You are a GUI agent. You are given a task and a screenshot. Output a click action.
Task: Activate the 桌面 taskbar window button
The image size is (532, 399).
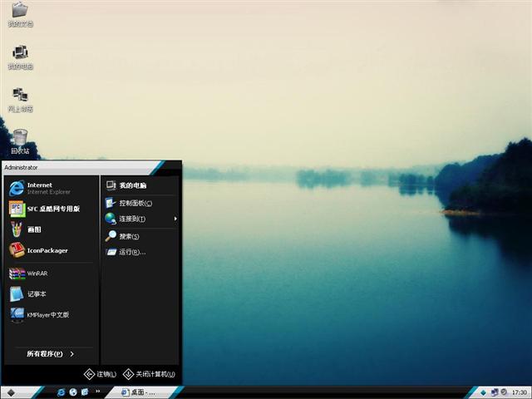click(142, 392)
